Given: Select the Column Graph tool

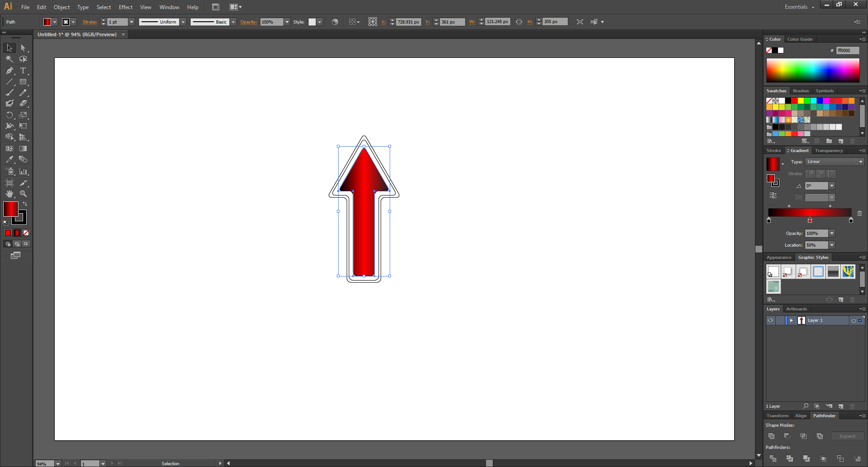Looking at the screenshot, I should [23, 172].
